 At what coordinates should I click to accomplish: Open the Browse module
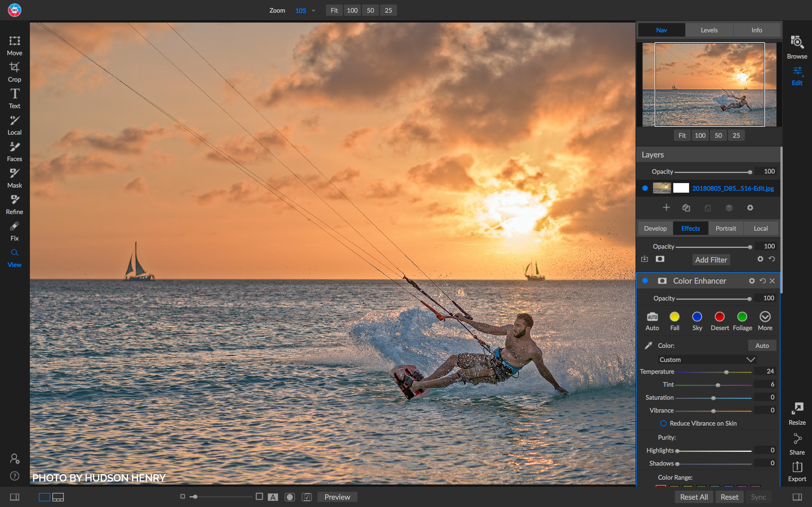click(797, 47)
